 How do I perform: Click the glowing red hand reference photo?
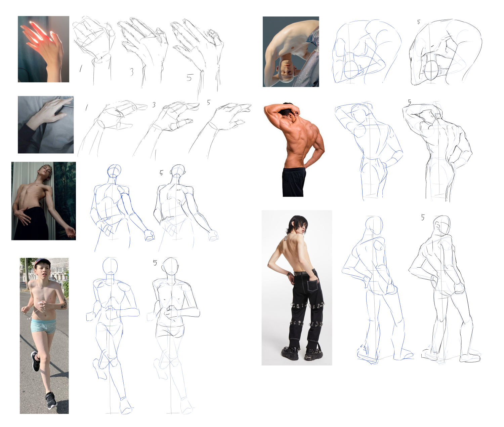(x=43, y=49)
